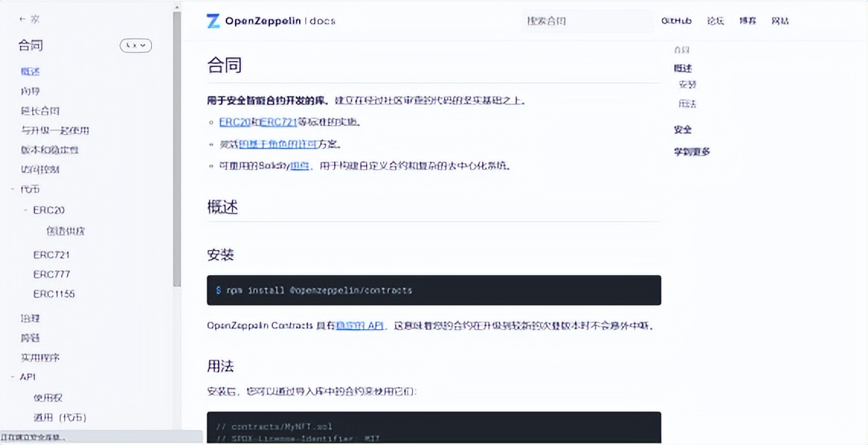The height and width of the screenshot is (445, 868).
Task: Collapse the API sidebar section
Action: (12, 377)
